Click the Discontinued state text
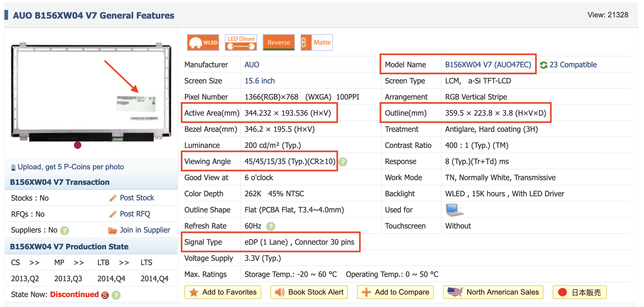 [x=75, y=295]
